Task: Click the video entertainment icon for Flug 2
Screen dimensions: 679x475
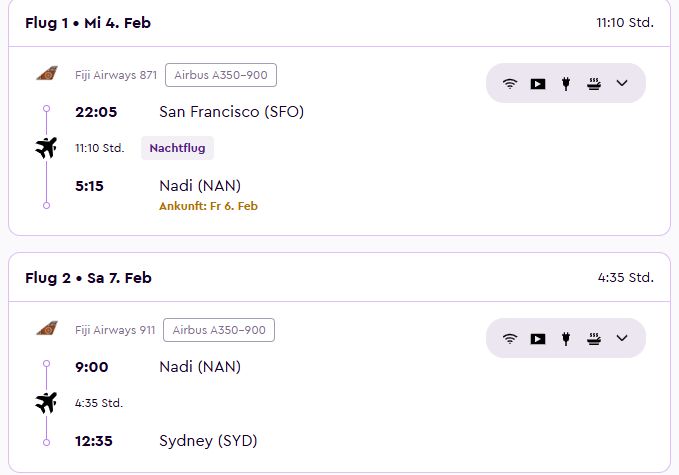Action: tap(538, 339)
